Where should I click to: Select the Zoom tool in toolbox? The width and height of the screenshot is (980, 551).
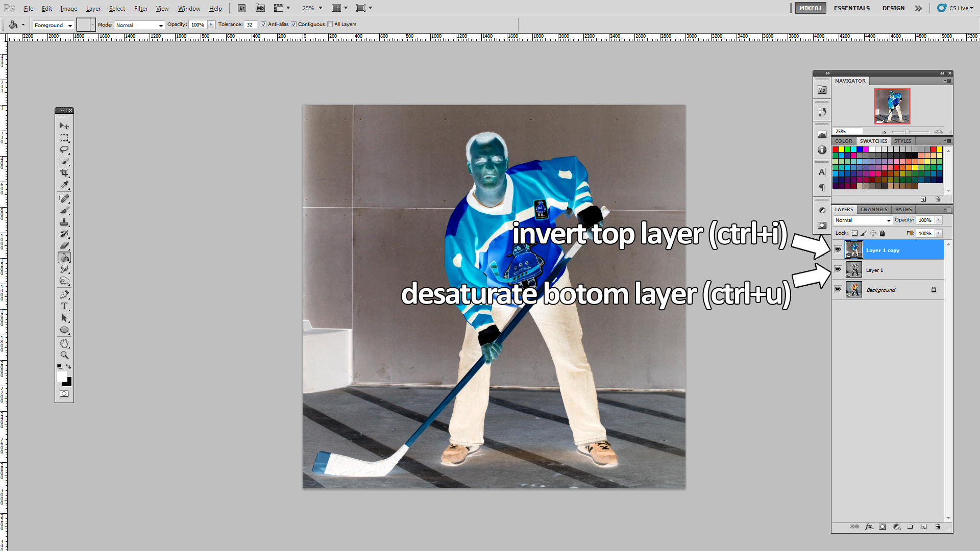[x=64, y=355]
